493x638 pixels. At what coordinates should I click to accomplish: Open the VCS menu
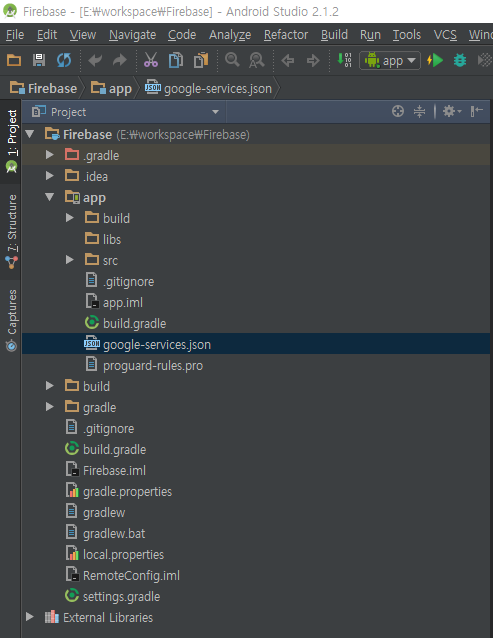pyautogui.click(x=445, y=35)
